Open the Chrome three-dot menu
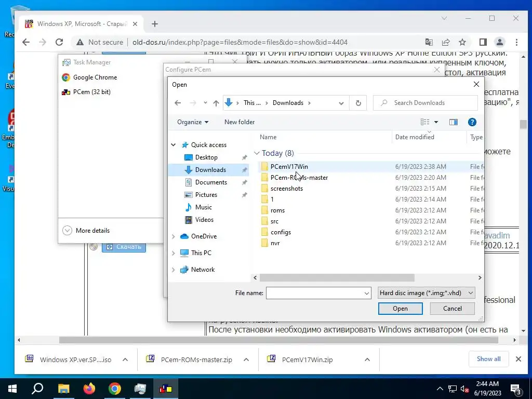Screen dimensions: 532x399 pos(516,42)
